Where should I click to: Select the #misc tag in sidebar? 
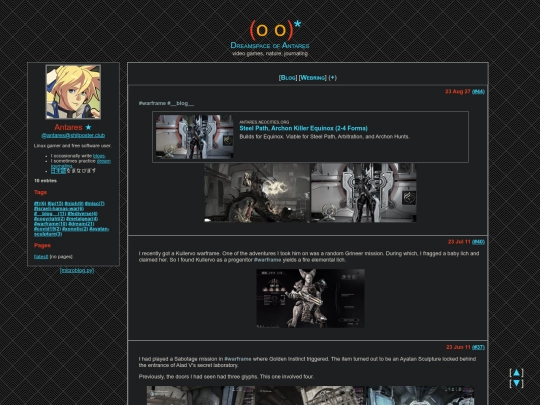point(94,204)
